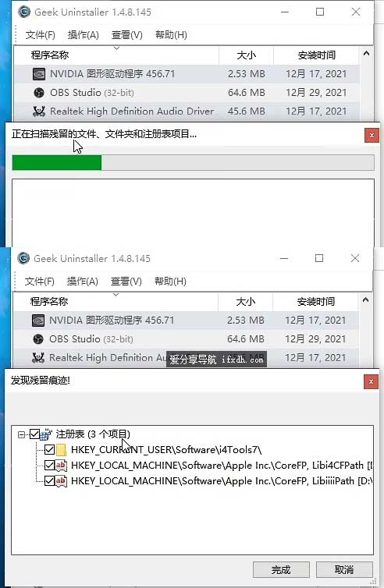Screen dimensions: 384x588
Task: Click scroll-up arrow in upper program list
Action: coord(366,54)
